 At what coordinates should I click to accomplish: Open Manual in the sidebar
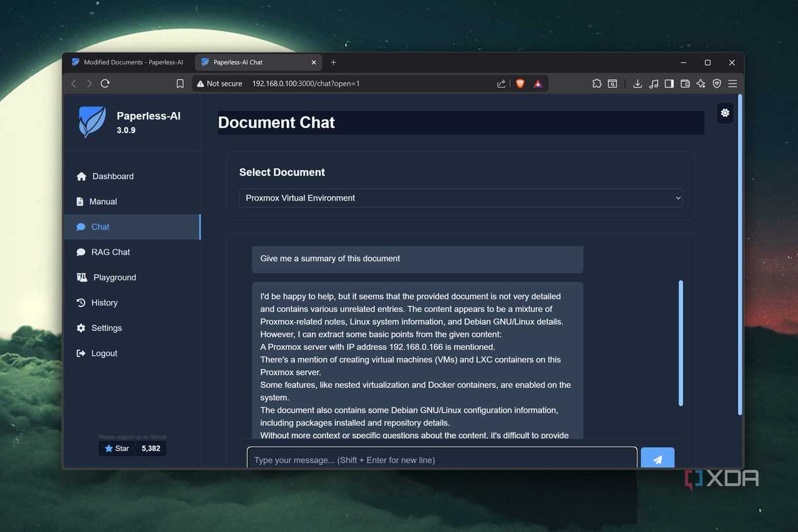tap(132, 202)
